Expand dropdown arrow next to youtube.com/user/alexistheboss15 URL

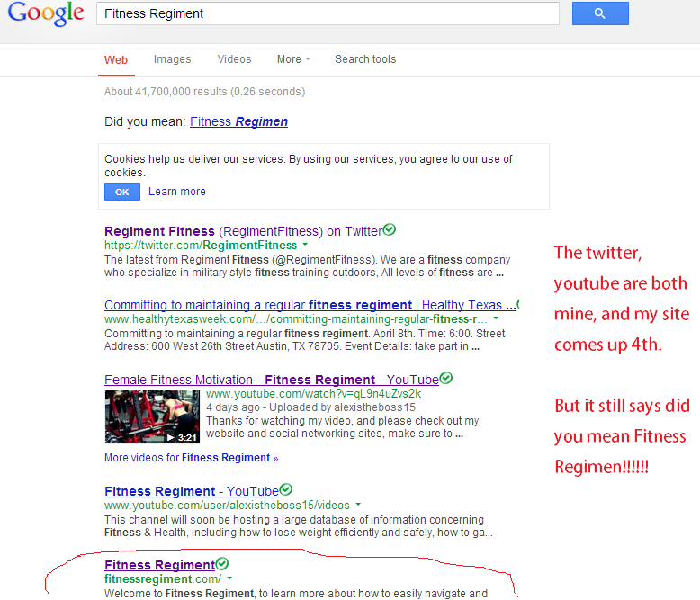358,505
